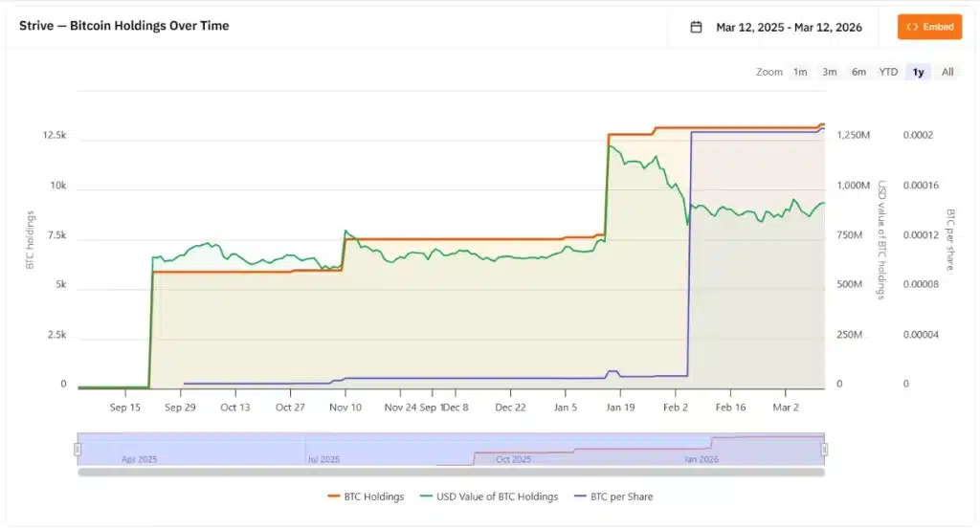Select the YTD zoom range
Image resolution: width=980 pixels, height=530 pixels.
point(888,72)
